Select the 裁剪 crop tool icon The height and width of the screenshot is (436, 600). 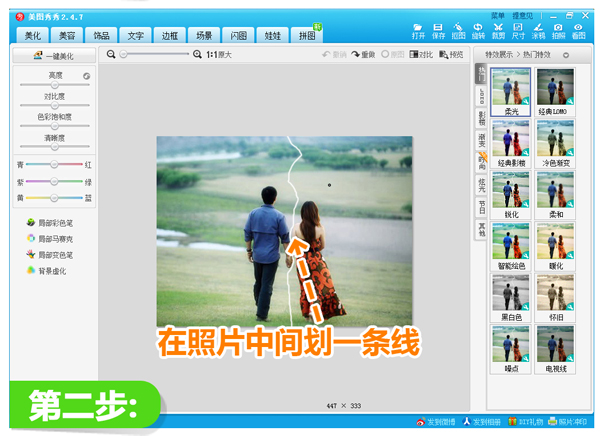click(x=498, y=28)
